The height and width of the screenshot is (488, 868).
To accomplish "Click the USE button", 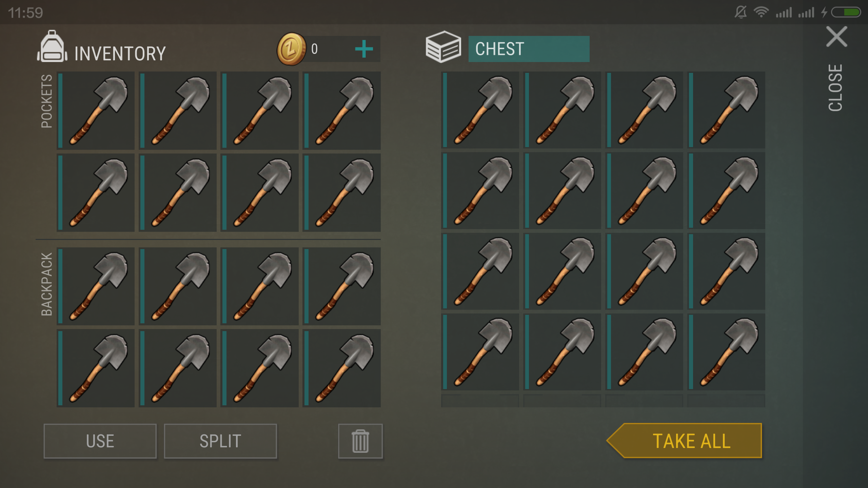I will click(100, 441).
